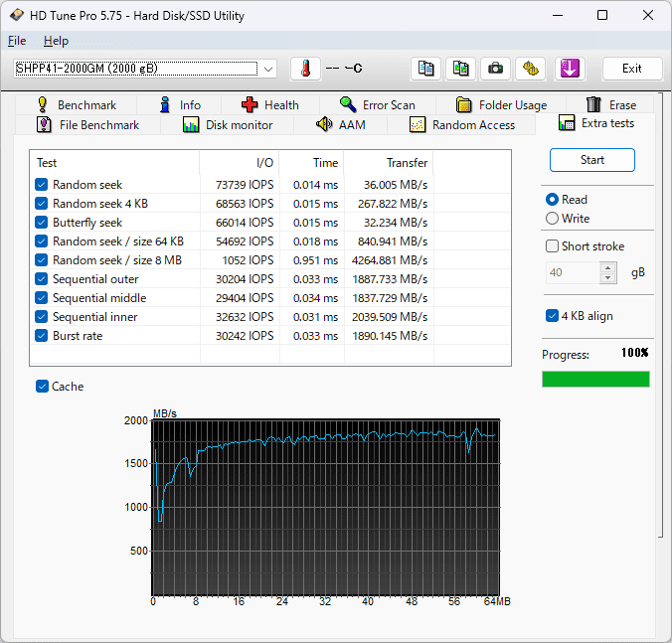
Task: Switch to the Benchmark tab
Action: click(x=76, y=104)
